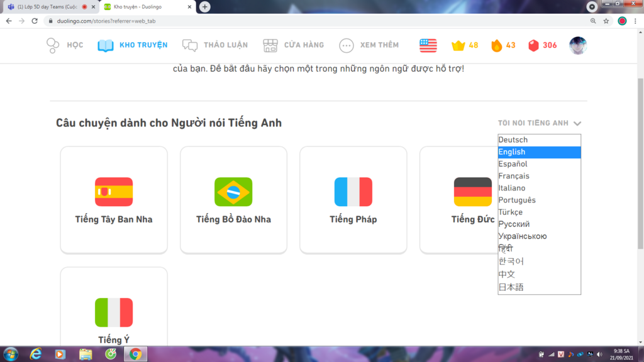Open the XEM THÊM more menu
This screenshot has width=644, height=362.
point(369,45)
